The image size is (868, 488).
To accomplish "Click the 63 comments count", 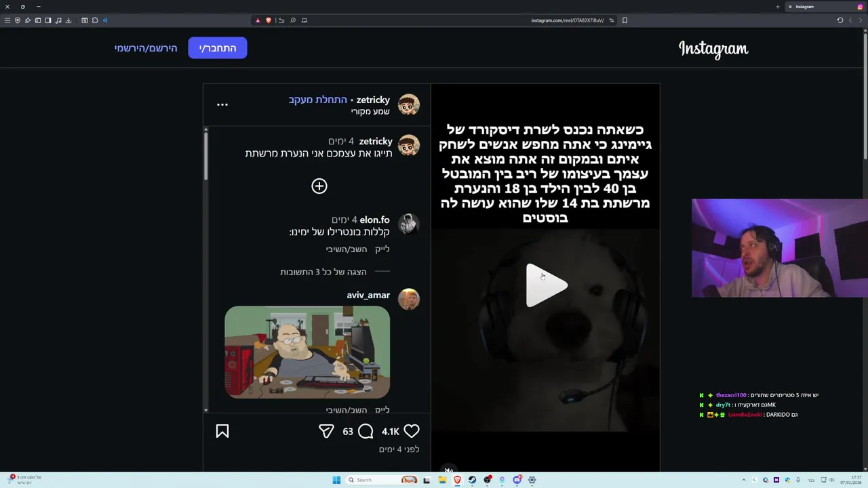I will [348, 432].
